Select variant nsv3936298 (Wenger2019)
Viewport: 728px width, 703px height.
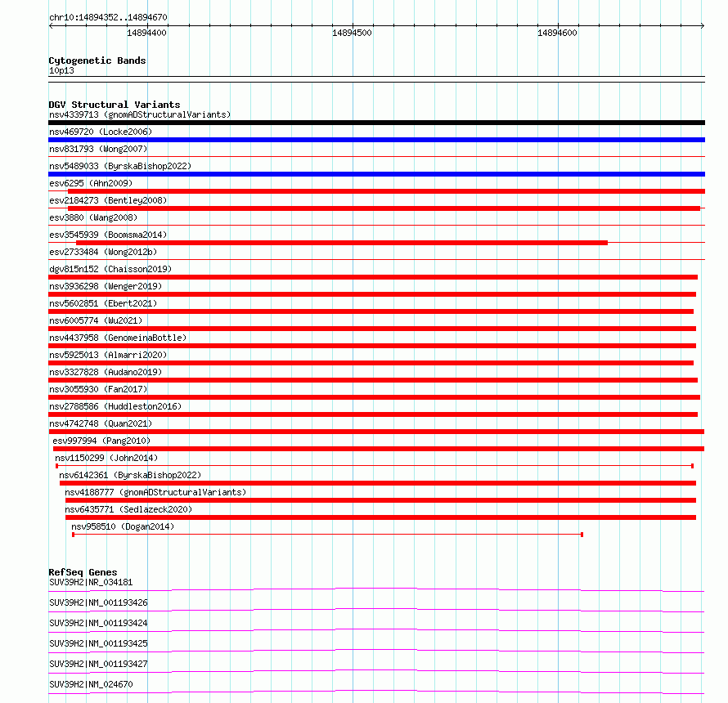click(x=106, y=286)
